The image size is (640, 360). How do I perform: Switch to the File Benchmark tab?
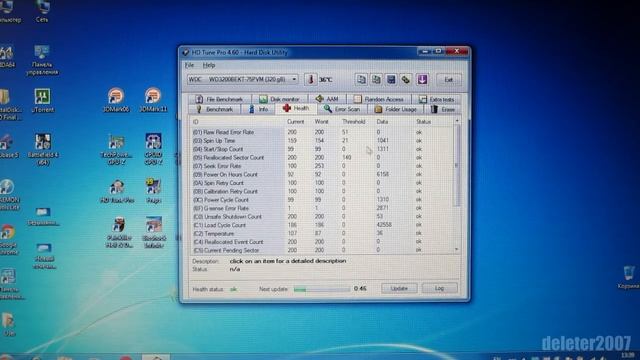point(219,99)
